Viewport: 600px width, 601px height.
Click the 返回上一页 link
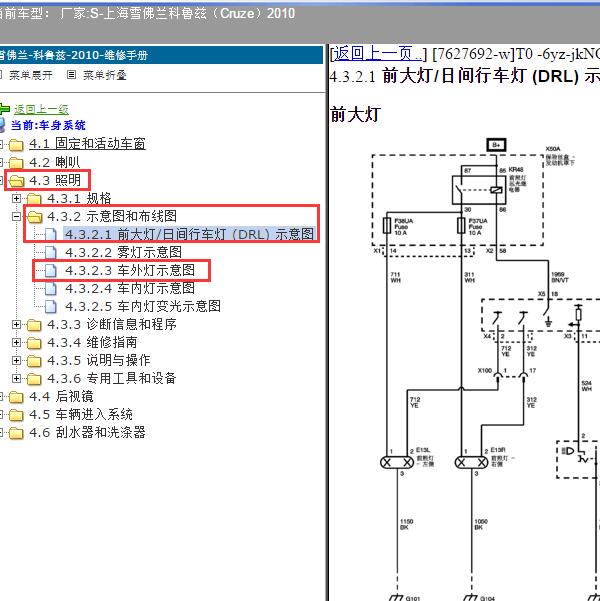pyautogui.click(x=378, y=54)
